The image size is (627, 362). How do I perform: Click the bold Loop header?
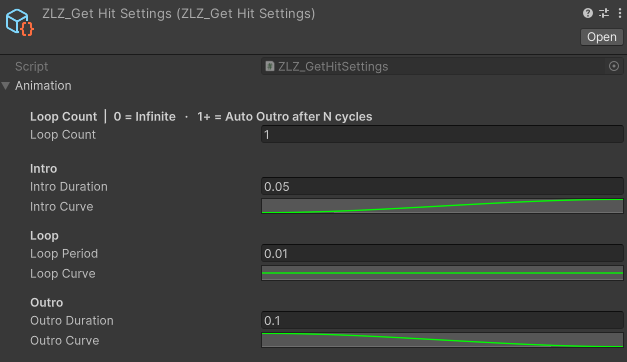click(44, 236)
